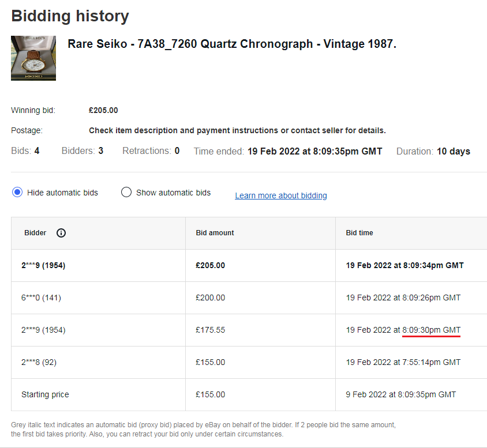487x448 pixels.
Task: Click the Bidder column header
Action: [35, 233]
